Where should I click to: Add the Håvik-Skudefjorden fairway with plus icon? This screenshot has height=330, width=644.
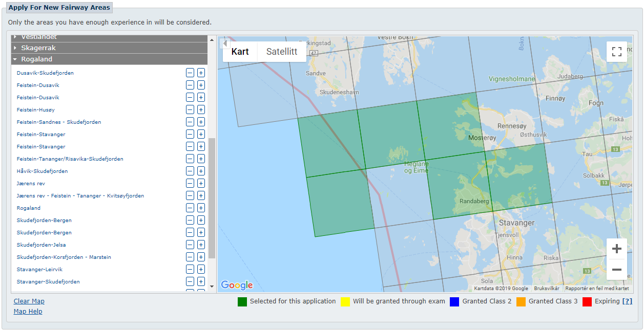[201, 171]
